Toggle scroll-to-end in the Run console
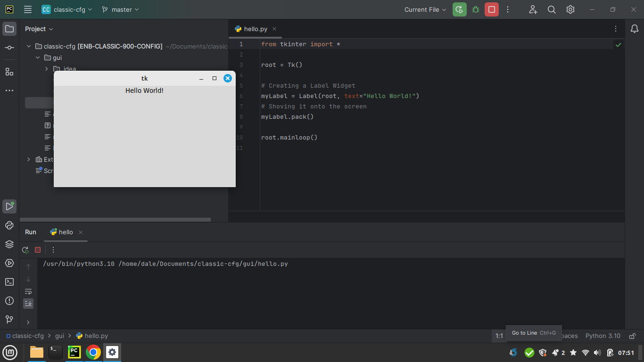This screenshot has height=362, width=644. 28,303
